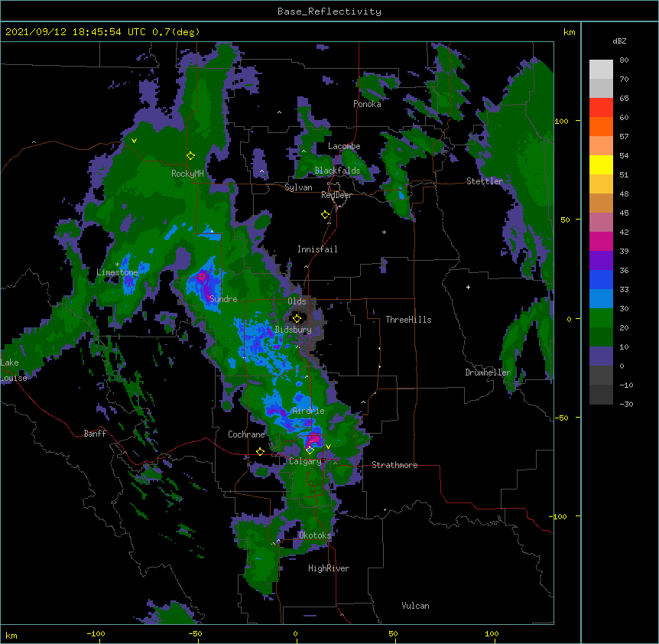Screen dimensions: 659x644
Task: Click the 45 value in dBZ legend
Action: point(624,213)
